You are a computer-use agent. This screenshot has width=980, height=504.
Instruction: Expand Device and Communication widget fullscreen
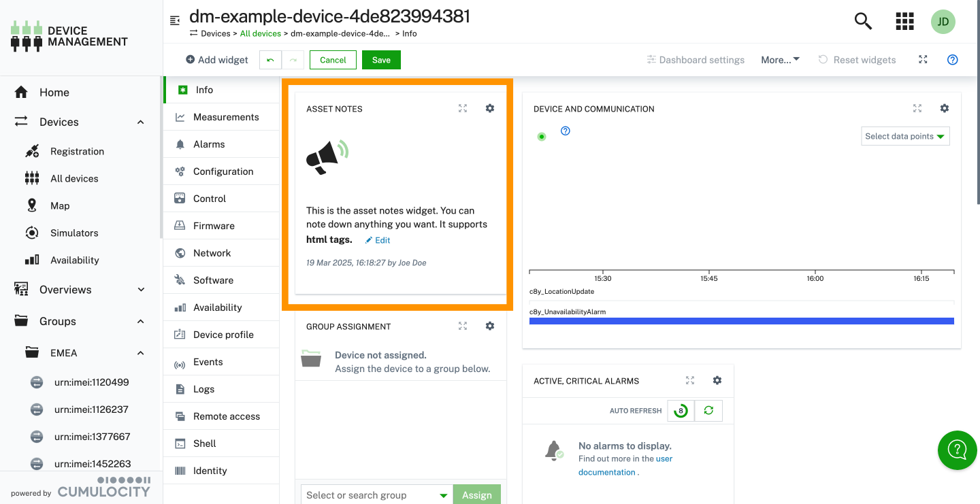(917, 108)
